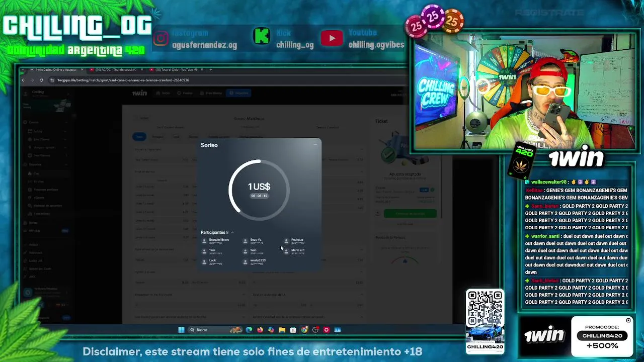Reload the browser page
The width and height of the screenshot is (644, 362).
point(41,80)
